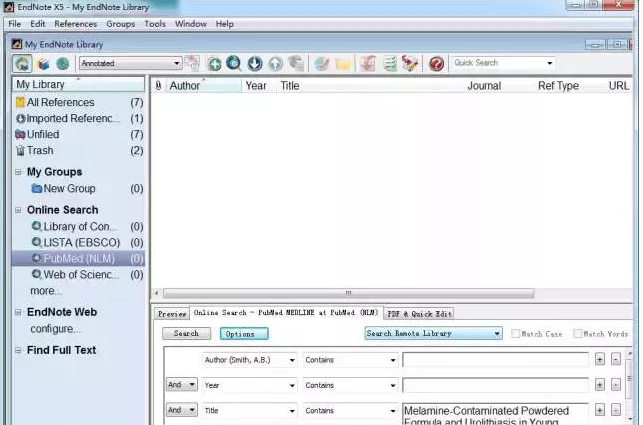Click the Open File folder icon
643x425 pixels.
pos(343,64)
